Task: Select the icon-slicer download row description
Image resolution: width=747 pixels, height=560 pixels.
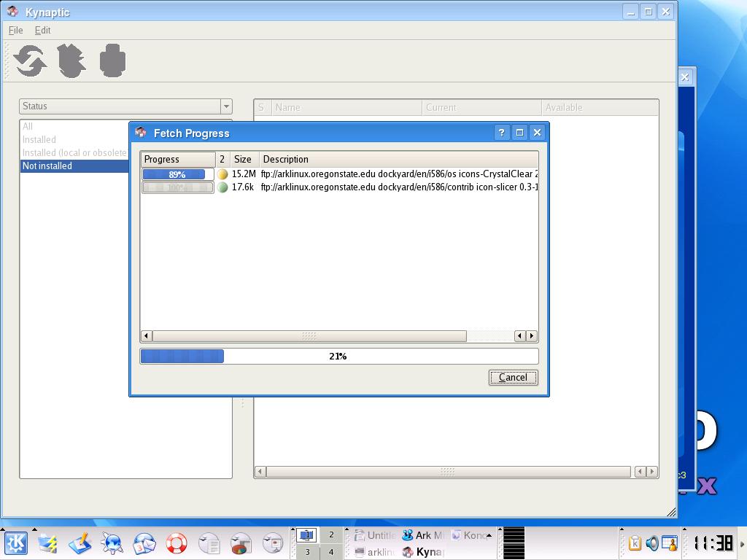Action: tap(399, 187)
